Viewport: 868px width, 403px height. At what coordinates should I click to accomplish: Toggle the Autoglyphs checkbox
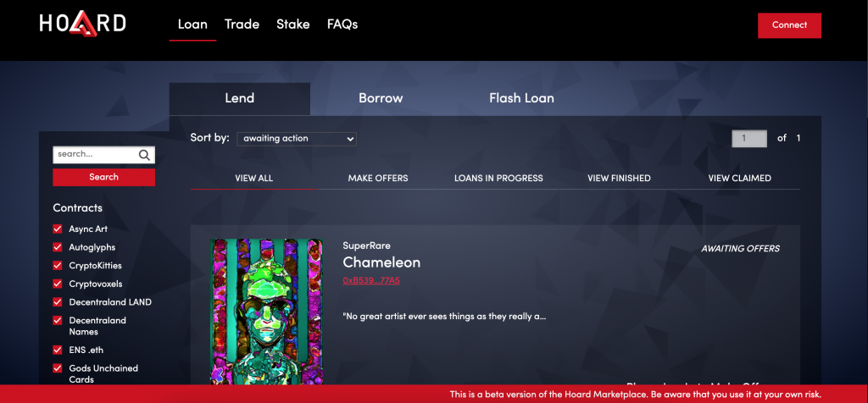(x=57, y=247)
